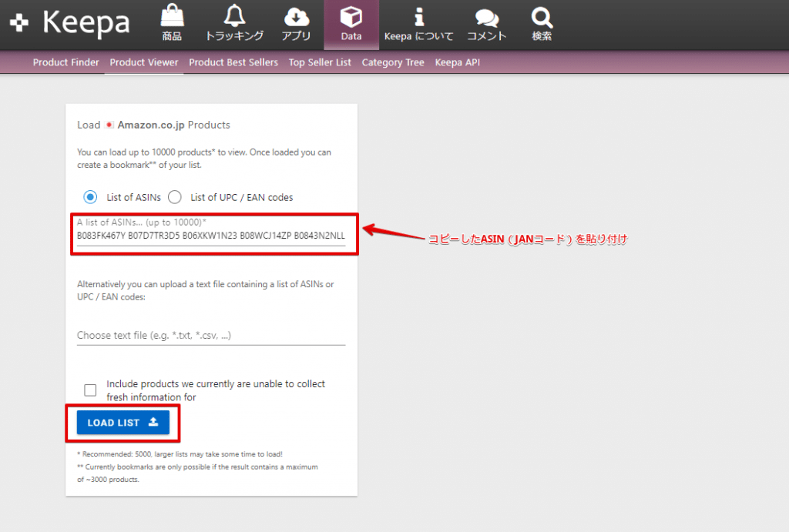Select the List of ASINs radio button
Screen dimensions: 789x532
(x=90, y=197)
